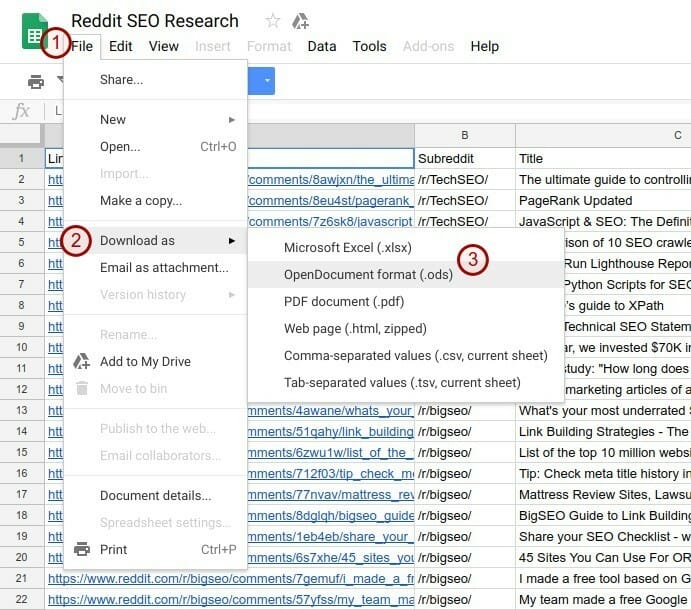The height and width of the screenshot is (610, 691).
Task: Click the Add to Drive icon beside title
Action: [x=300, y=21]
